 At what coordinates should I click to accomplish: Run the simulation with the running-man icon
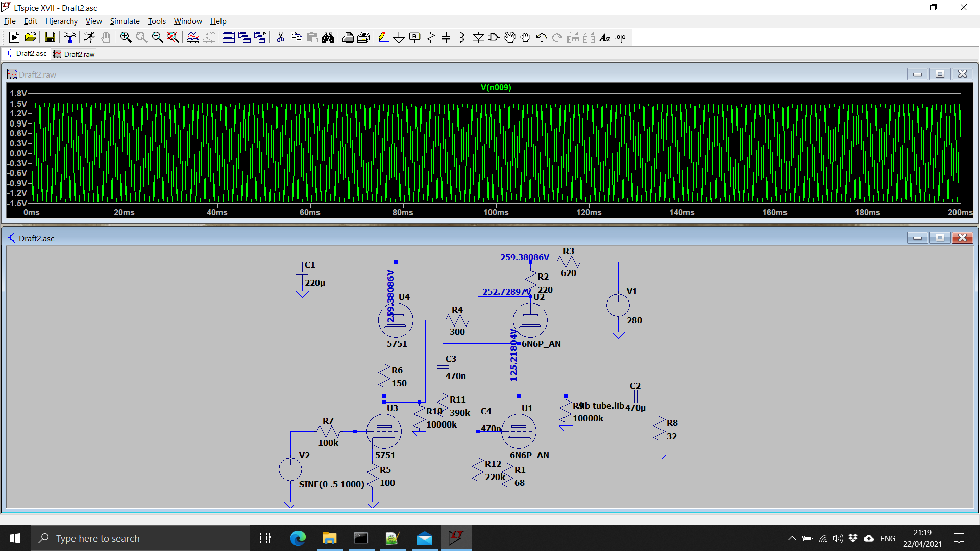point(89,37)
